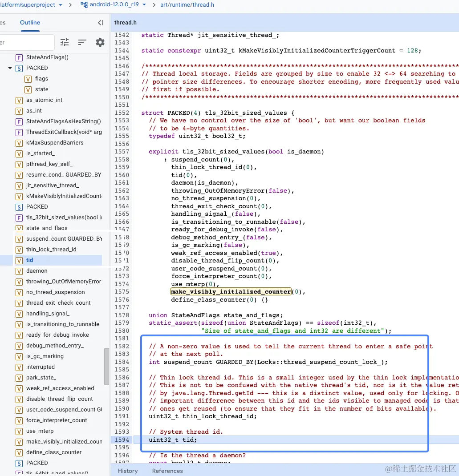This screenshot has width=459, height=476.
Task: Select no_thread_suspension in outline
Action: (56, 292)
